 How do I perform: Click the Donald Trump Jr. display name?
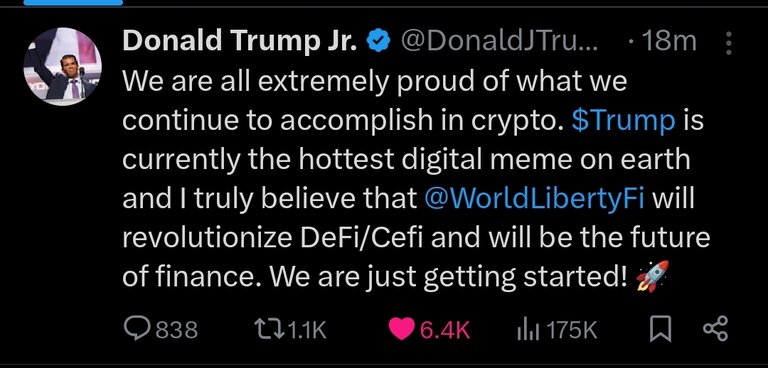click(x=240, y=41)
